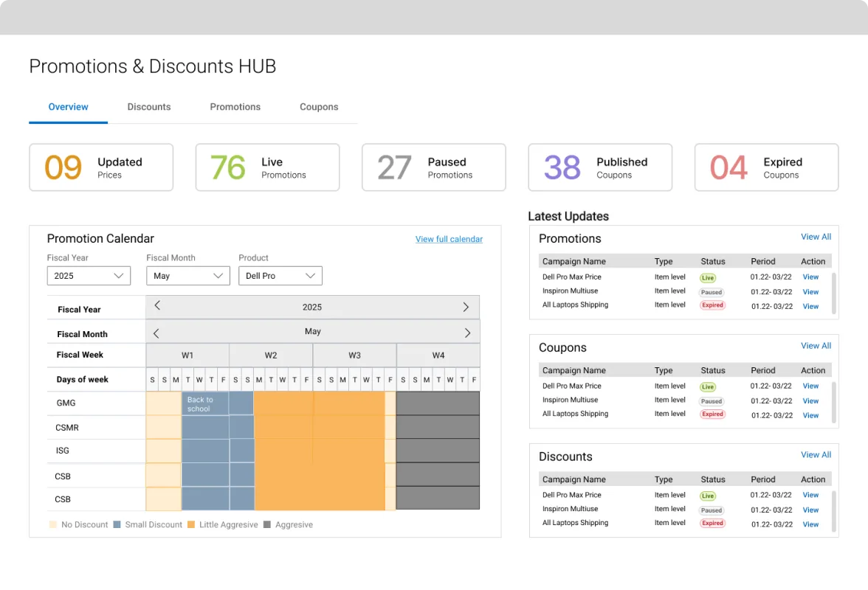Click Period header in Coupons table

(x=763, y=370)
